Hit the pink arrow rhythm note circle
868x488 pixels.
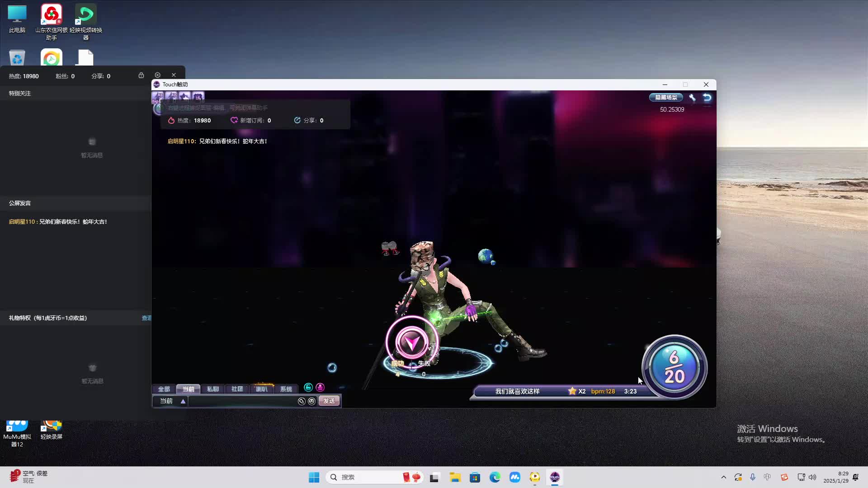[x=411, y=343]
